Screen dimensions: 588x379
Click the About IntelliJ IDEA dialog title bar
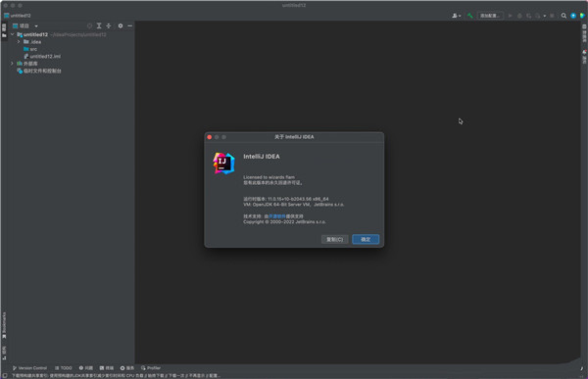point(294,137)
